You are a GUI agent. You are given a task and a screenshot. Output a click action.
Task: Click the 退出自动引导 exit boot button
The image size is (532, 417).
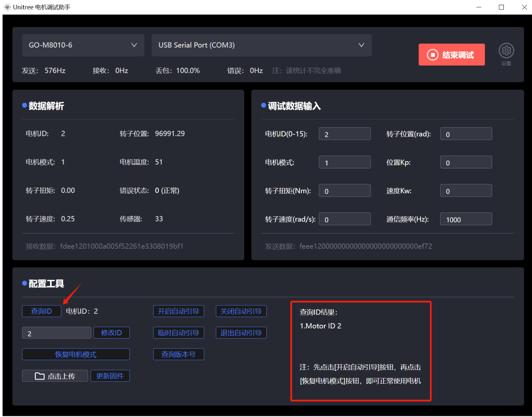[241, 333]
